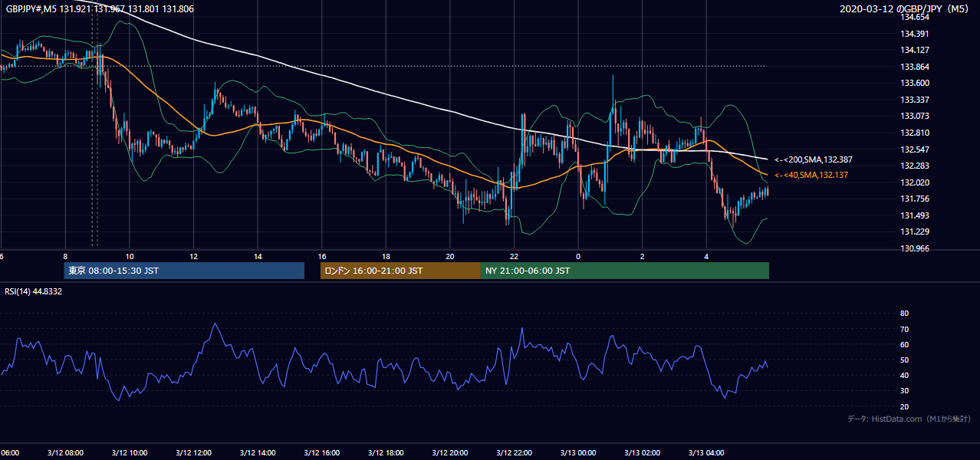Screen dimensions: 980x460
Task: Click hour tick 14 under the price chart
Action: point(258,256)
